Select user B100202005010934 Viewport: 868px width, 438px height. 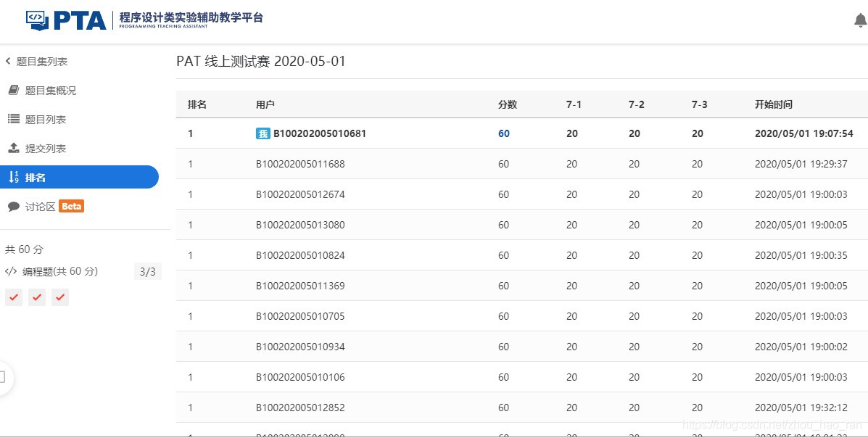300,347
